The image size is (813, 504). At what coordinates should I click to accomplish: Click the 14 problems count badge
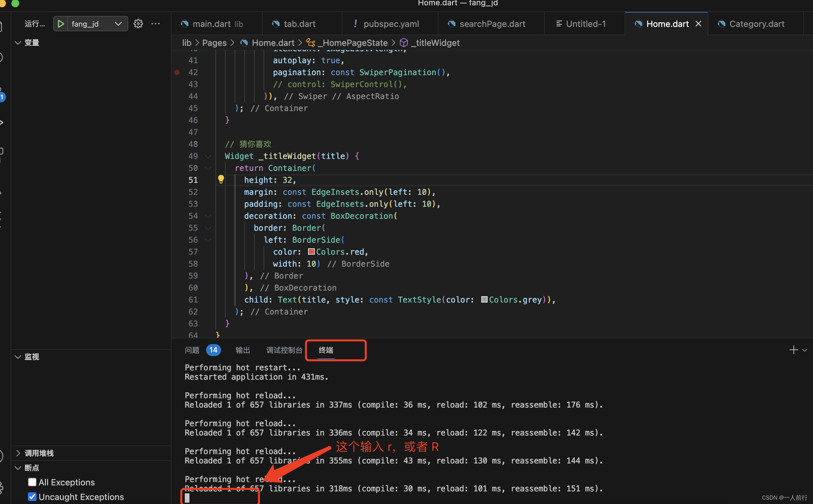(213, 350)
